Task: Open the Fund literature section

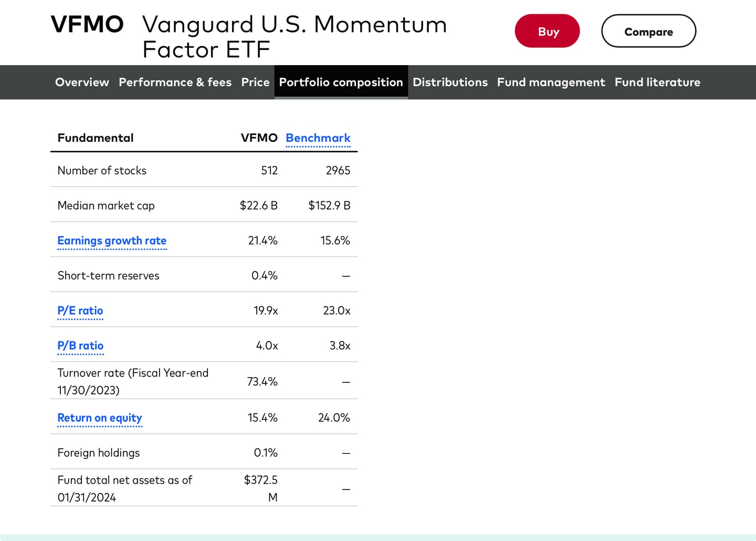Action: pos(657,82)
